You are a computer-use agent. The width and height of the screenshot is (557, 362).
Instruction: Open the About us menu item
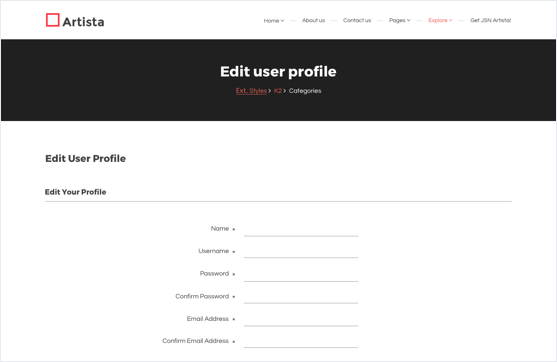pos(313,20)
